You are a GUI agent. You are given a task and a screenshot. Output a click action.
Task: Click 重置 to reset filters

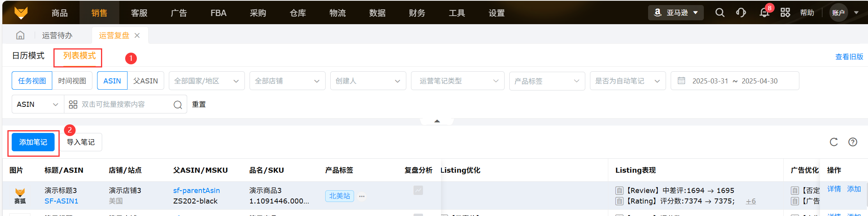(199, 104)
